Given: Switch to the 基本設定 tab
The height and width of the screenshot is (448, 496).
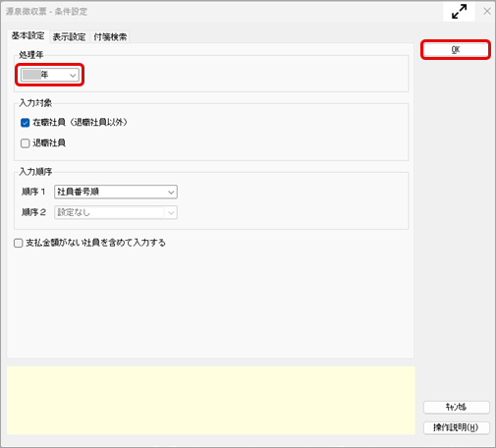Looking at the screenshot, I should point(28,35).
